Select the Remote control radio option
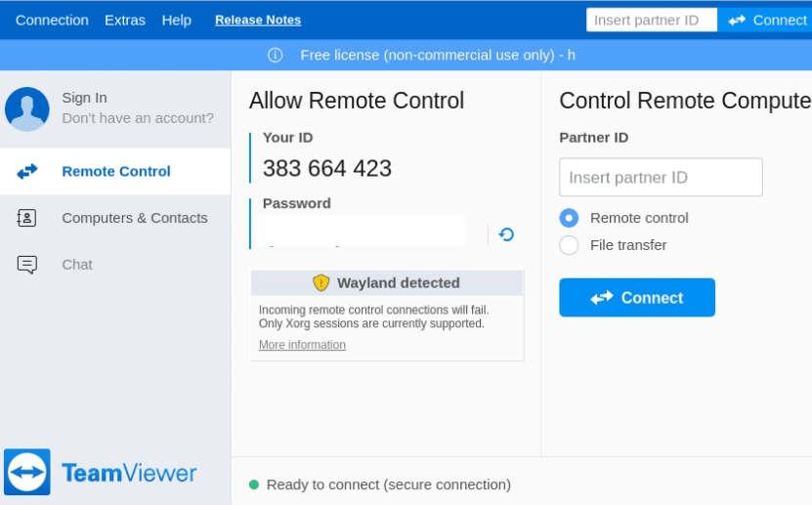The image size is (812, 505). pos(569,218)
